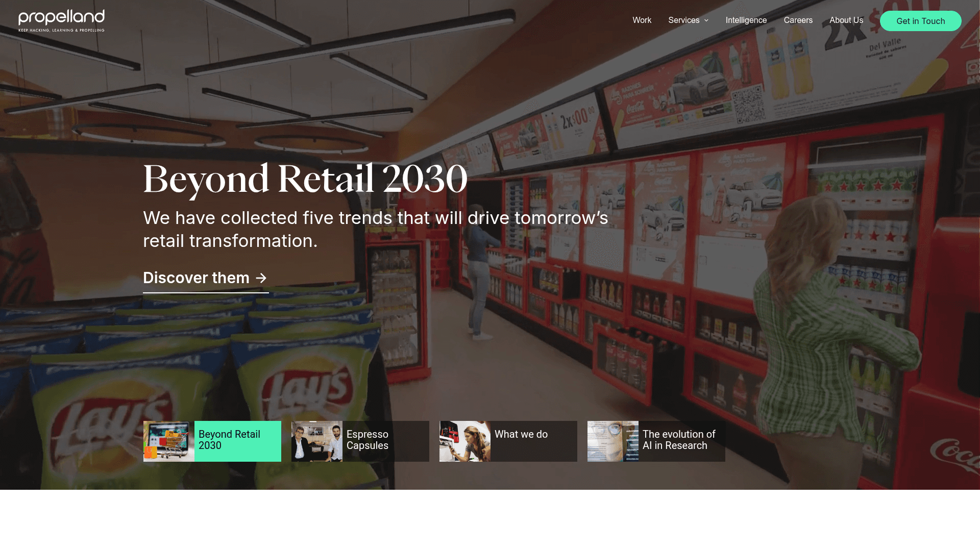
Task: Click the arrow icon beside Discover them
Action: [x=262, y=278]
